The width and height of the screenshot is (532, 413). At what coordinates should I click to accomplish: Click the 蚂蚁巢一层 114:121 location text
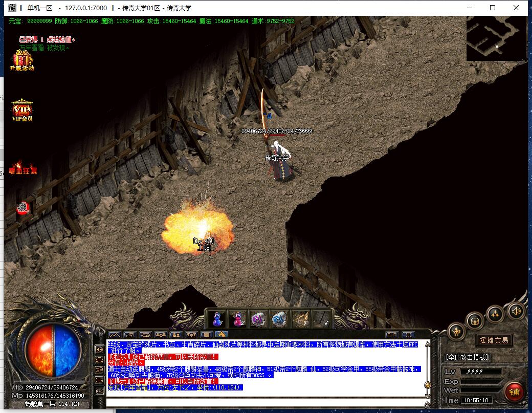click(52, 404)
